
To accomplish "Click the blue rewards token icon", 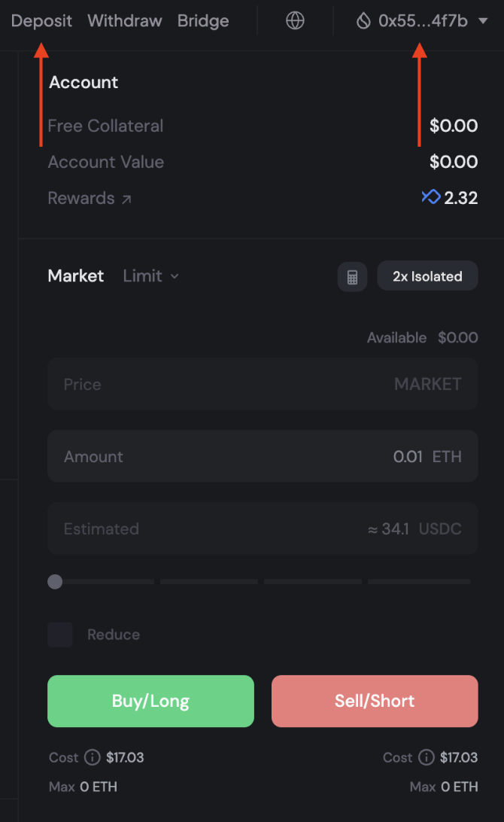I will click(x=430, y=197).
